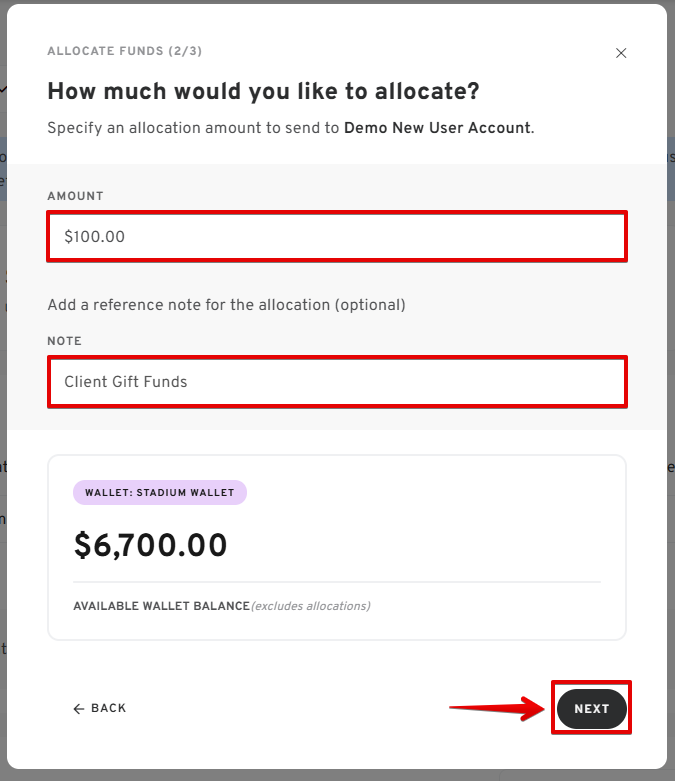The width and height of the screenshot is (675, 781).
Task: Select the Wallet: Stadium Wallet badge
Action: (160, 493)
